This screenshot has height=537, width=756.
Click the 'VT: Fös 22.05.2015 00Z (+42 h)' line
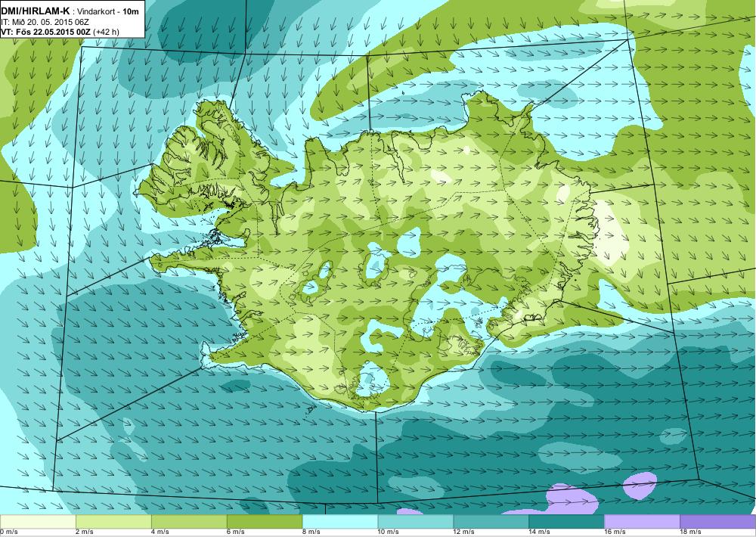click(60, 32)
